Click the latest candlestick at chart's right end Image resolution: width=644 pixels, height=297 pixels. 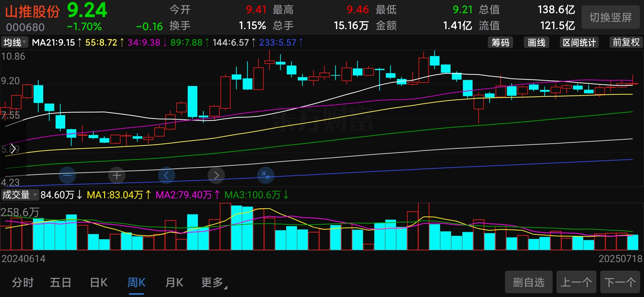(x=633, y=83)
